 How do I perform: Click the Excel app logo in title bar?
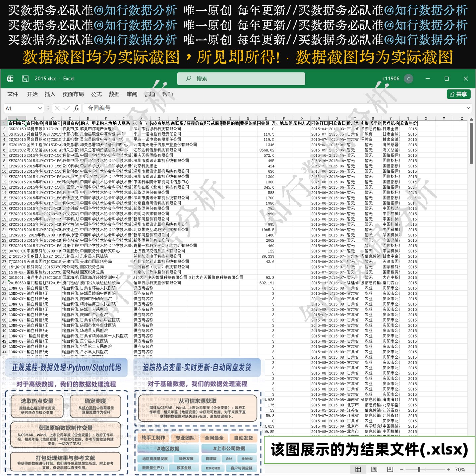point(10,79)
